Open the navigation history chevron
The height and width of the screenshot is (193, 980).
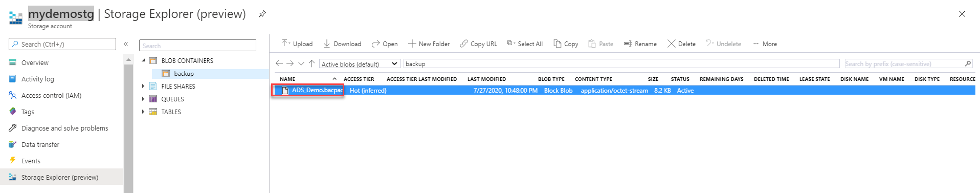[x=301, y=63]
